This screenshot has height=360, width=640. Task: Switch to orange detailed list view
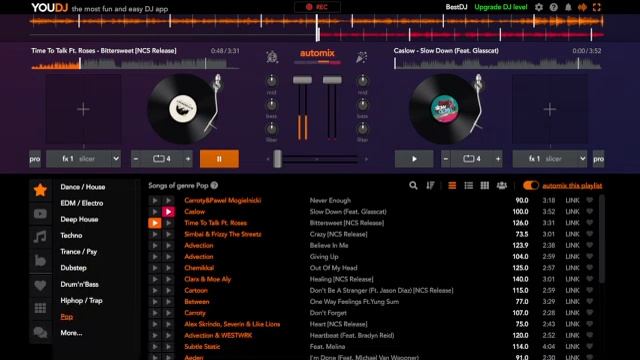coord(452,186)
